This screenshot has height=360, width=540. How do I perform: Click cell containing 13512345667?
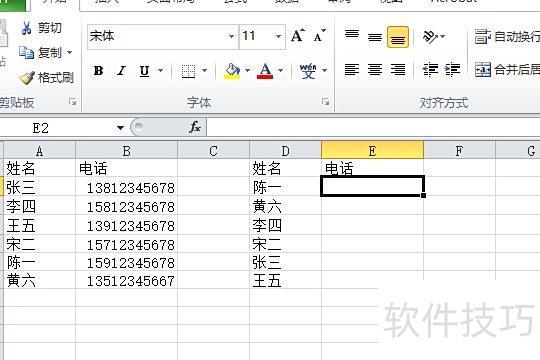pyautogui.click(x=126, y=280)
